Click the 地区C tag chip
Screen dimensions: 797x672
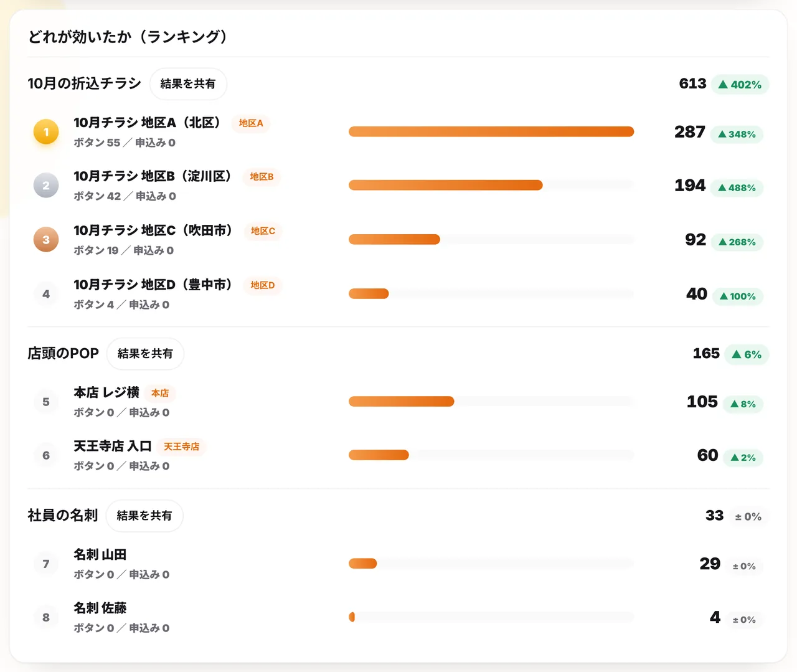[x=263, y=231]
